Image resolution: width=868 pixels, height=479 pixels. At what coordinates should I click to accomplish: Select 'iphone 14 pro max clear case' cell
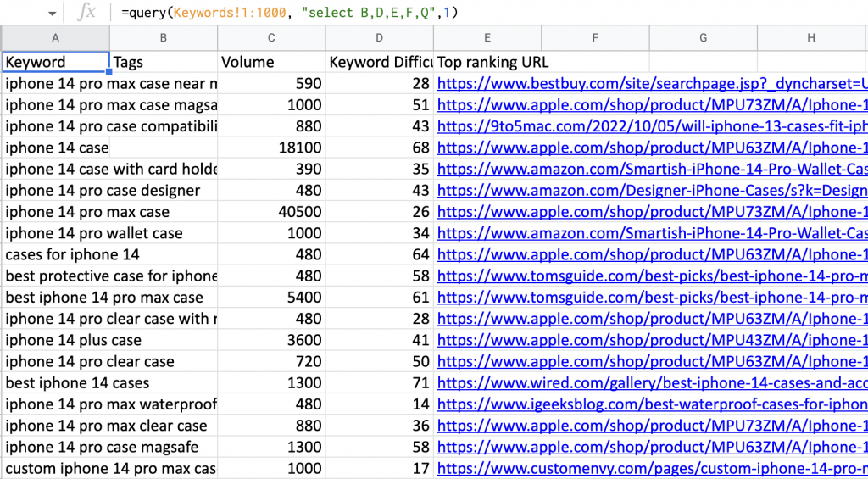click(x=106, y=426)
